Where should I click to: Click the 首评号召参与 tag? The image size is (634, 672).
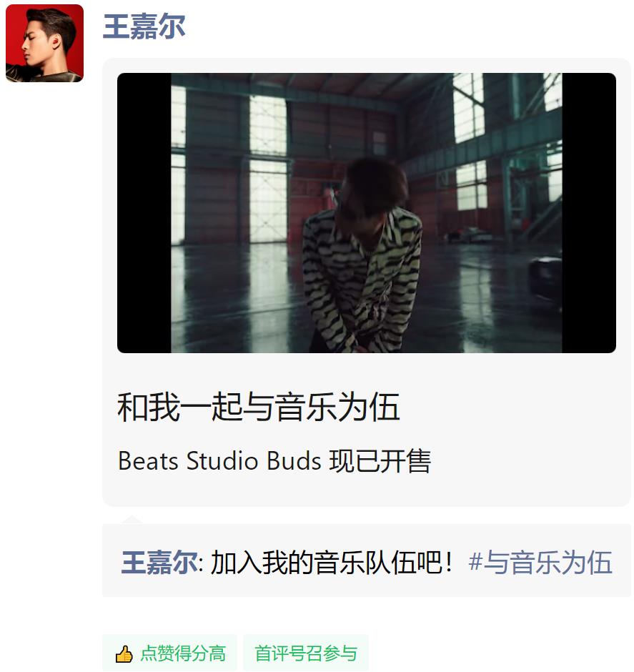coord(306,653)
